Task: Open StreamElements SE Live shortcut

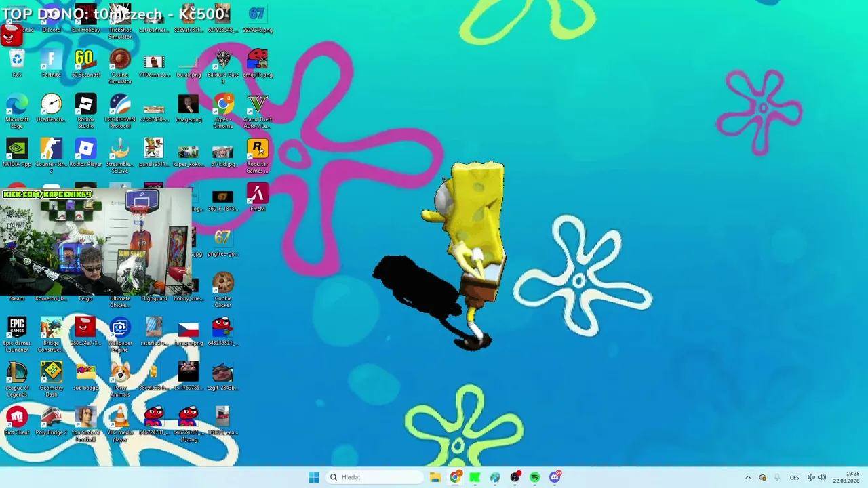Action: (x=120, y=157)
